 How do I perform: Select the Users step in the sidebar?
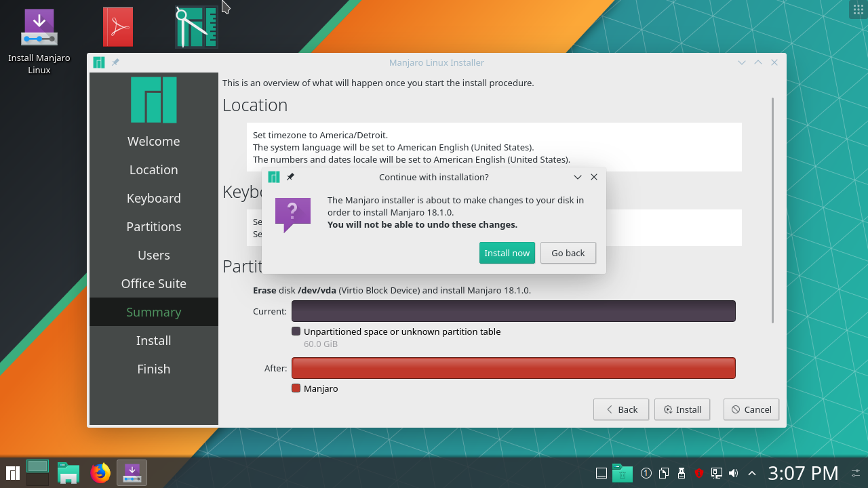point(153,255)
